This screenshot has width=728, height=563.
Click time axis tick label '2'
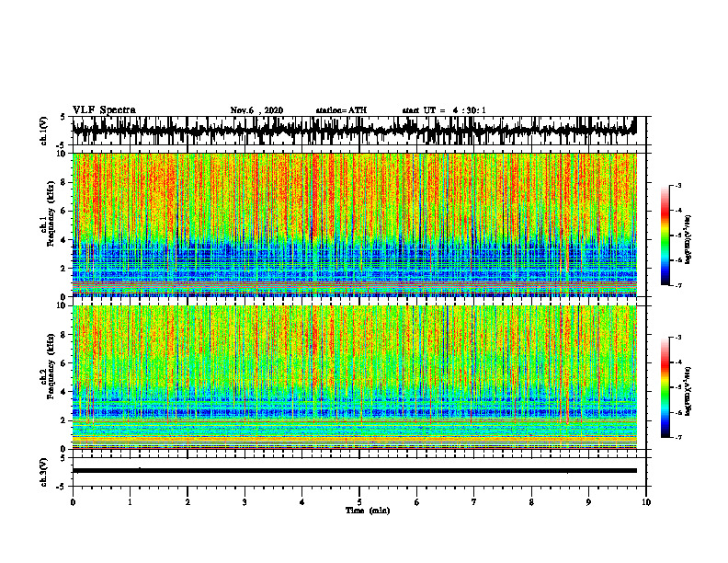click(188, 502)
